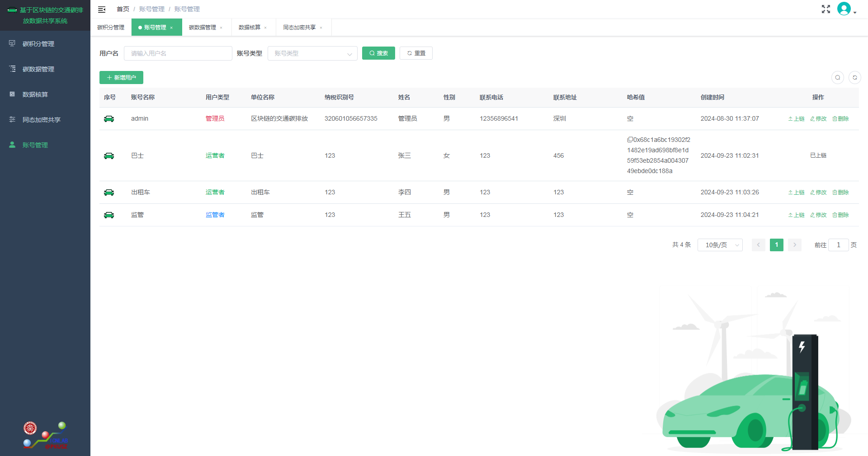
Task: Click the 已上链 status in the 巴士 row
Action: (818, 155)
